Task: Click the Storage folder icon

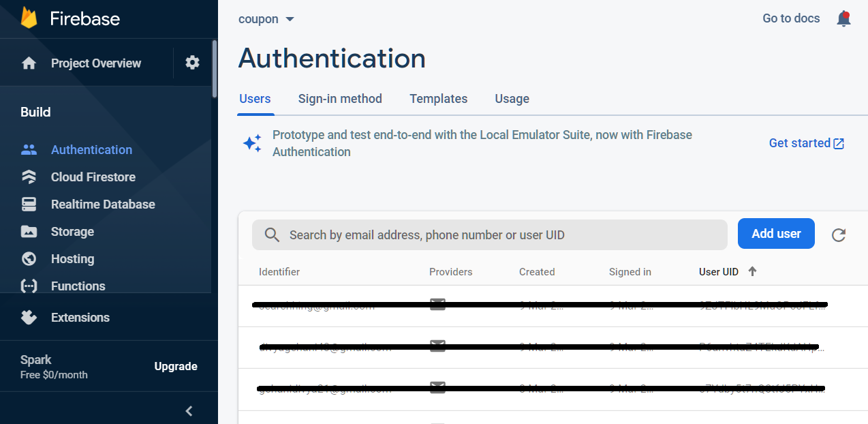Action: (29, 232)
